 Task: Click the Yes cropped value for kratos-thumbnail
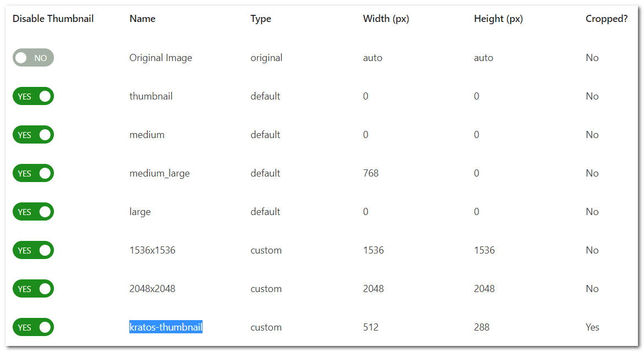pos(592,327)
